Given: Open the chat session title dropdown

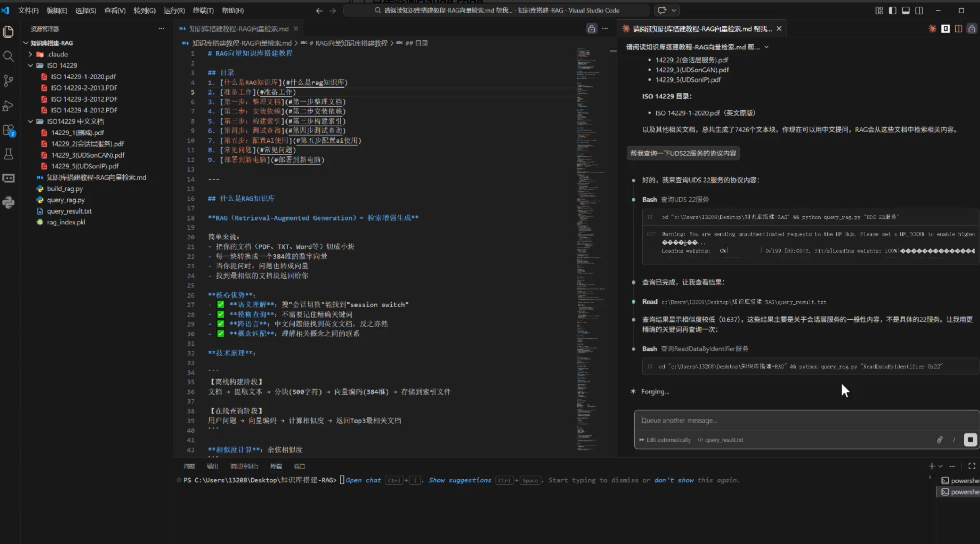Looking at the screenshot, I should (x=766, y=47).
